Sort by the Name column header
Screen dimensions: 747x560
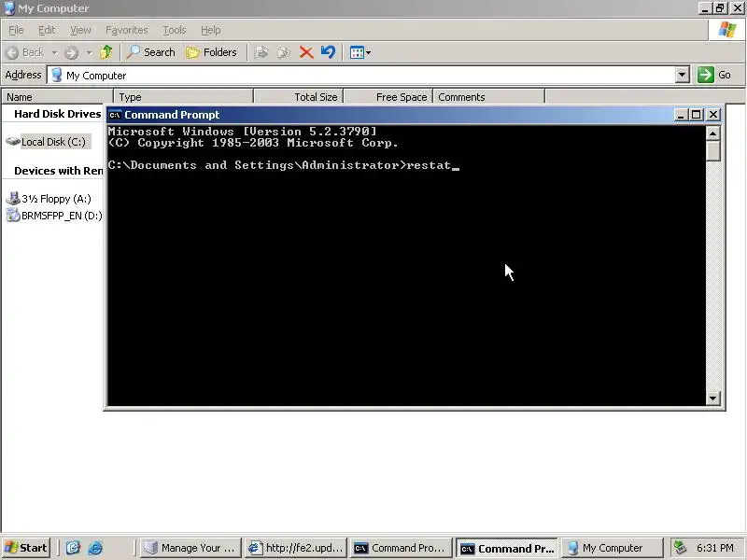57,97
